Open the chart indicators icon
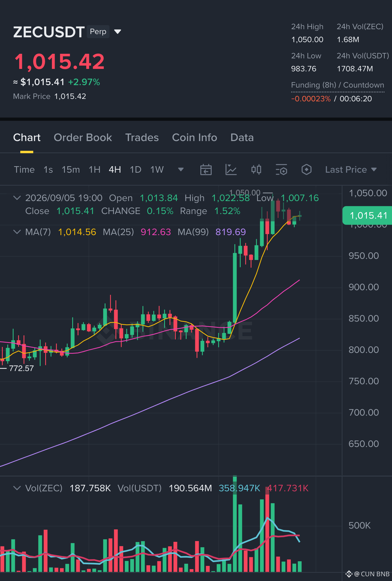Screen dimensions: 392x581 point(231,170)
